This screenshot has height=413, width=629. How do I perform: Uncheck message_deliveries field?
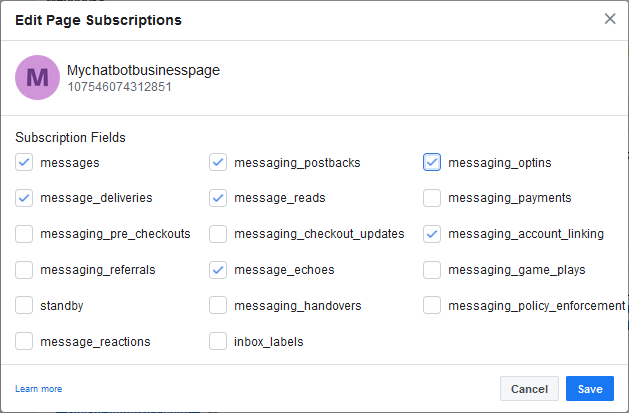pyautogui.click(x=24, y=198)
